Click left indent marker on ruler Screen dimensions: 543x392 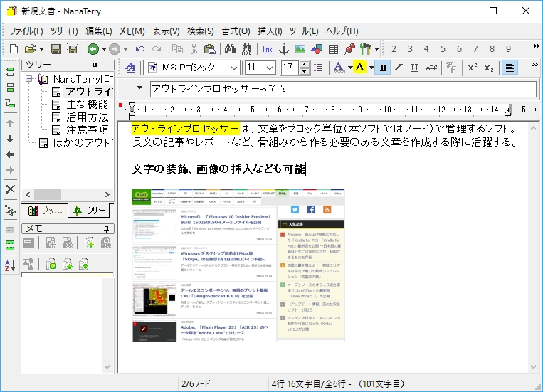click(x=132, y=111)
